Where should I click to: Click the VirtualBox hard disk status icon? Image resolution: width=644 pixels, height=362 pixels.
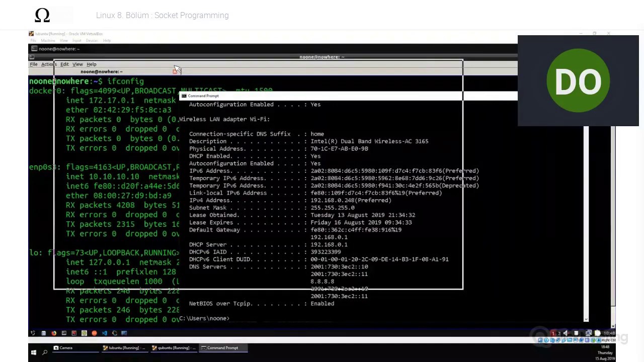pyautogui.click(x=540, y=340)
